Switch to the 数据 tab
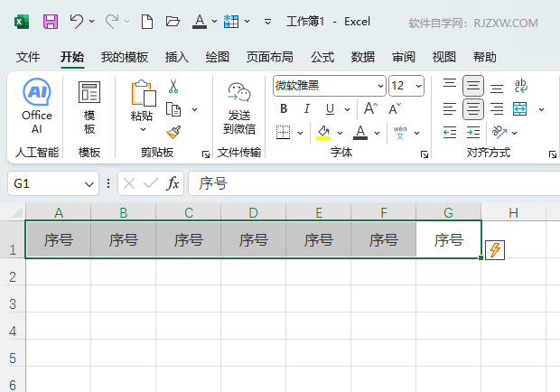Viewport: 560px width, 392px height. pyautogui.click(x=363, y=57)
